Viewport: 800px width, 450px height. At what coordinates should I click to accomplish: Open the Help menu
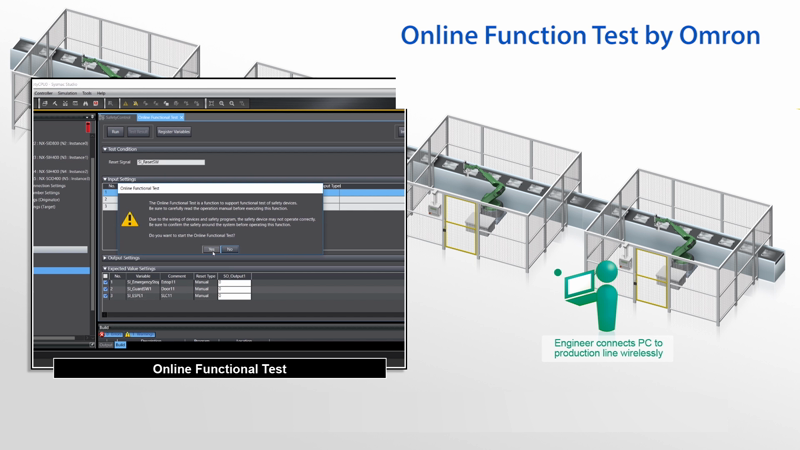(101, 93)
